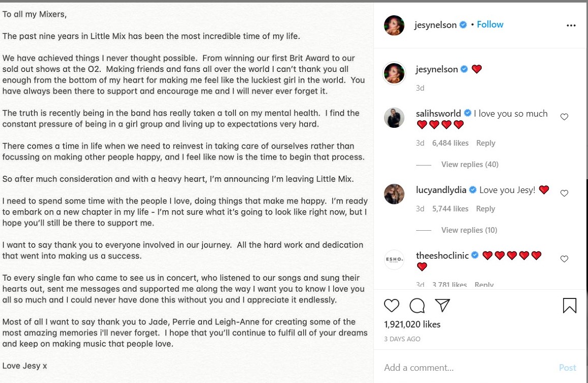Like theeshoclinic's comment with the small heart

coord(564,259)
